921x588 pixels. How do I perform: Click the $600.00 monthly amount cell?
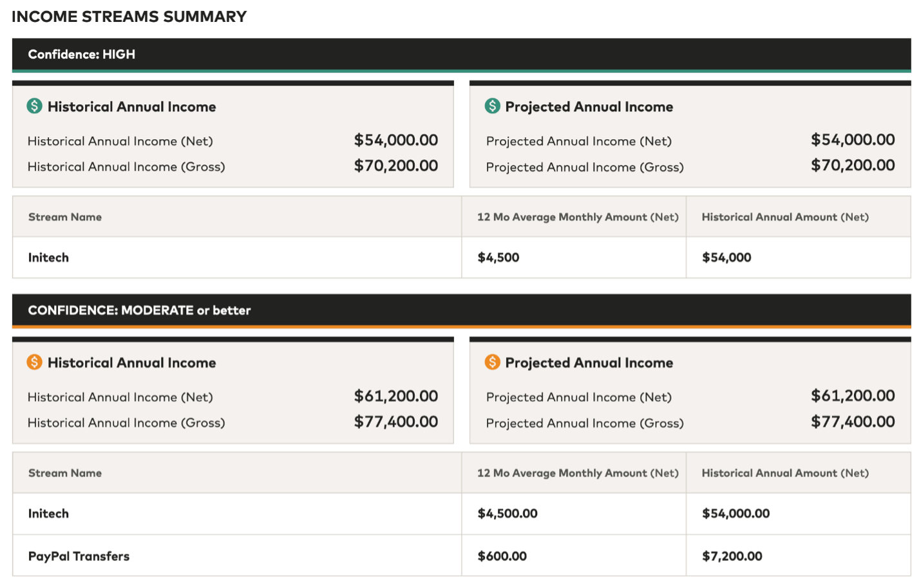(502, 556)
